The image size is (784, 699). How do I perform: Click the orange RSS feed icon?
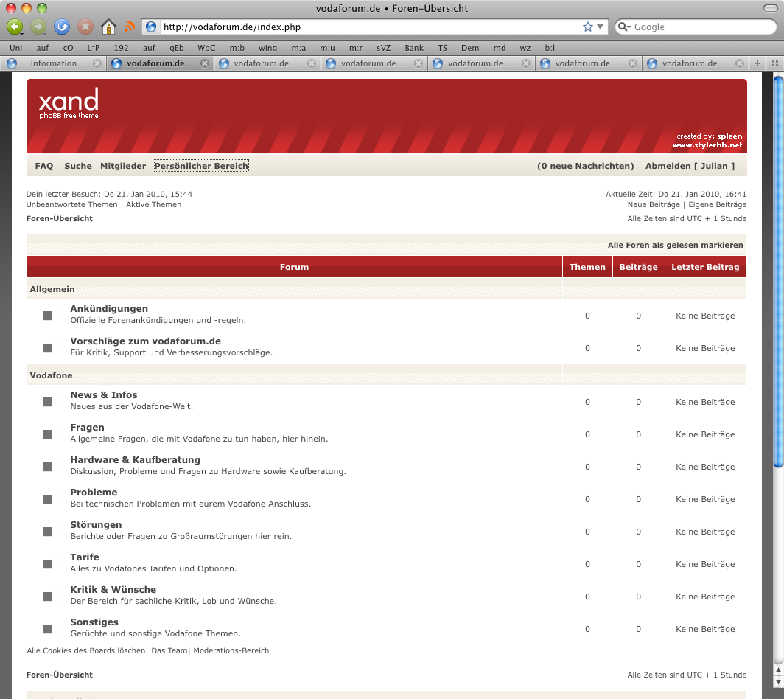pyautogui.click(x=130, y=27)
